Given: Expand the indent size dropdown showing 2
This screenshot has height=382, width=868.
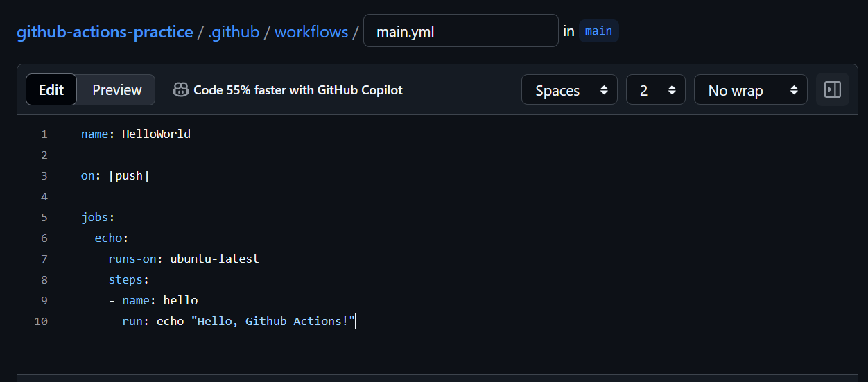Looking at the screenshot, I should coord(655,90).
